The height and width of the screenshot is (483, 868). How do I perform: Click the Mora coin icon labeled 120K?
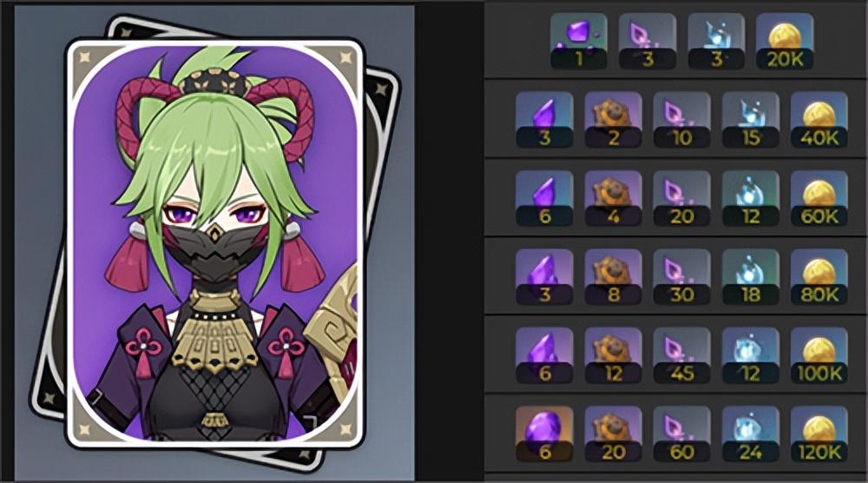tap(819, 434)
